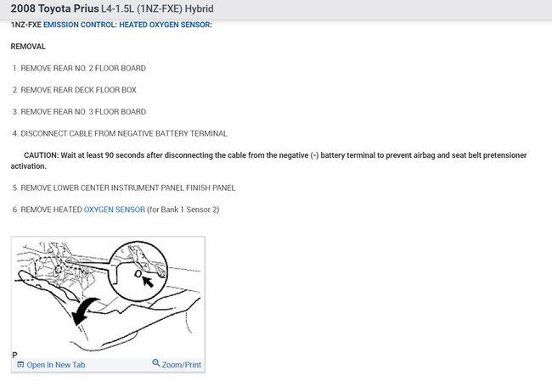
Task: Click the Open In New Tab text link
Action: (x=56, y=365)
